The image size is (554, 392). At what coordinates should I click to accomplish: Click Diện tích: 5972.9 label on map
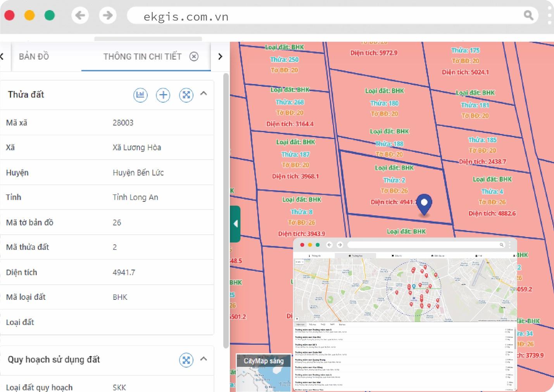(x=374, y=53)
